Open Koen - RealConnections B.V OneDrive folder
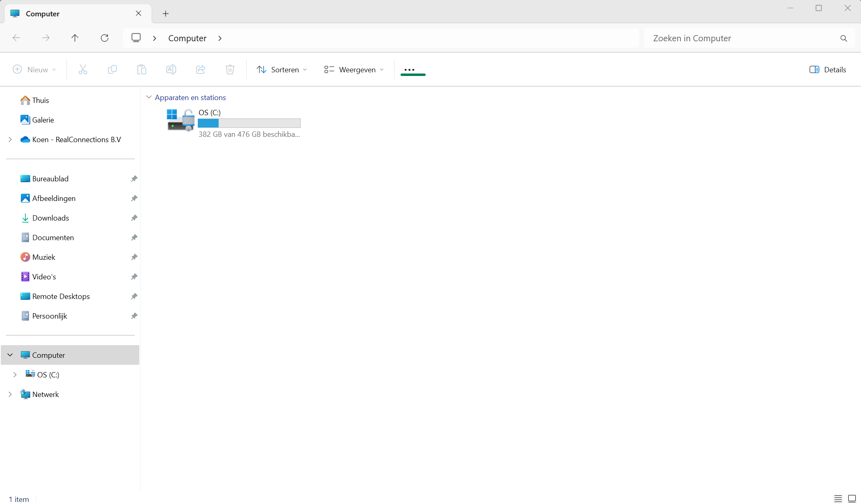 (76, 140)
